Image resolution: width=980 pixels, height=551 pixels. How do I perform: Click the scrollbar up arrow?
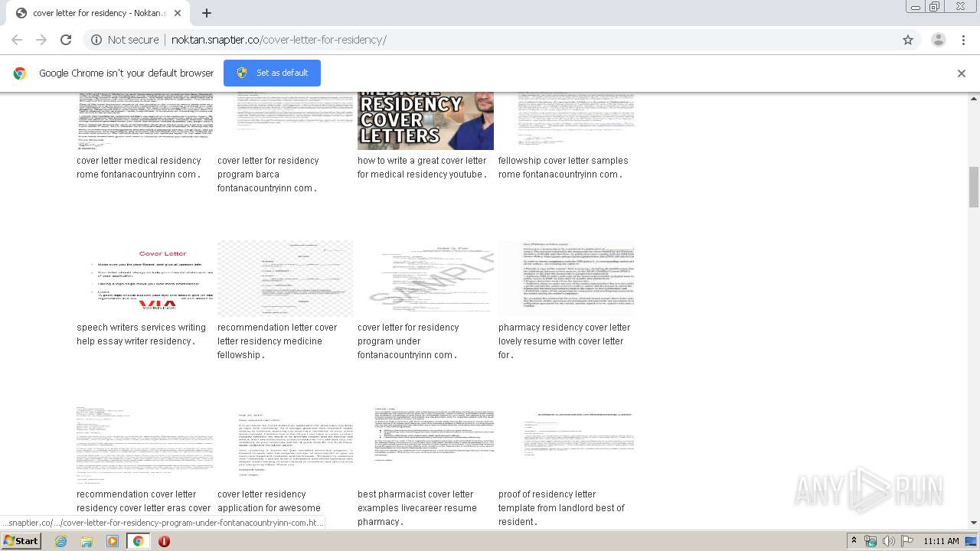974,99
